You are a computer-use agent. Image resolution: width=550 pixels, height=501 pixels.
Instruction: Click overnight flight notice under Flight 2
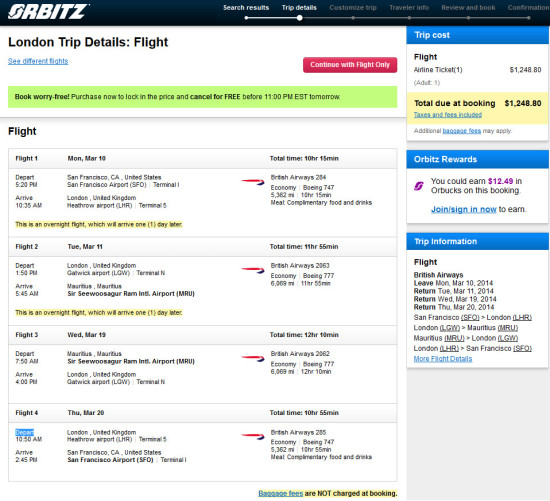[x=99, y=313]
